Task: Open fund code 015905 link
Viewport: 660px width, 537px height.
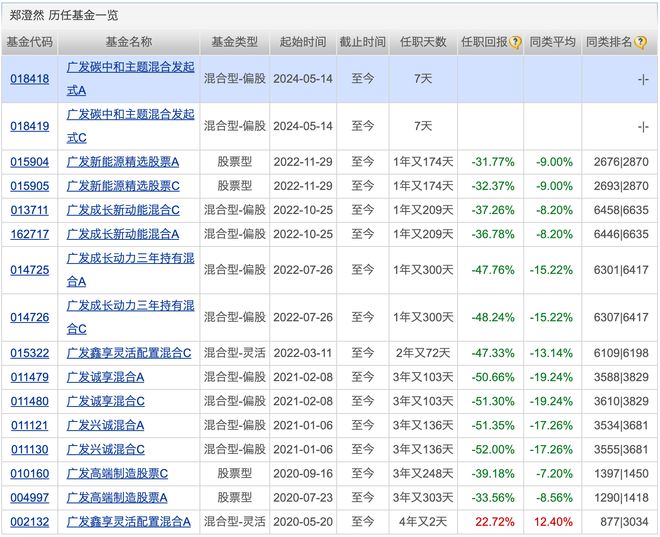Action: tap(29, 186)
